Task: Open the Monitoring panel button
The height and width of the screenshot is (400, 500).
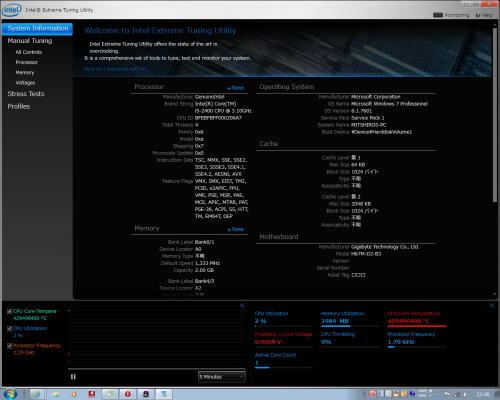Action: 451,15
